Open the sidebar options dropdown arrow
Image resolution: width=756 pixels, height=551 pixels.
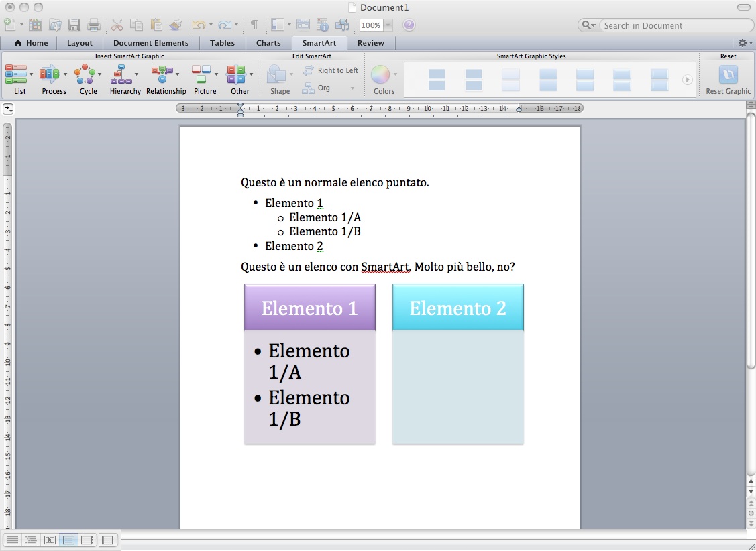click(x=289, y=25)
